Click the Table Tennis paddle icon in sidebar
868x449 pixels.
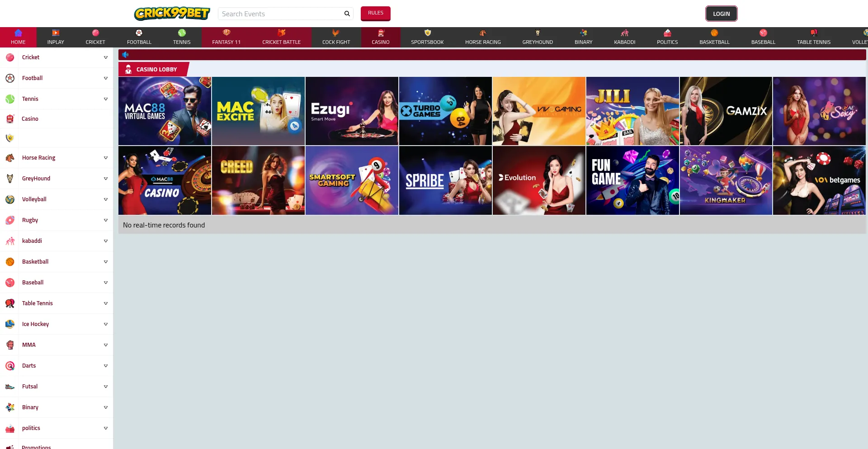coord(10,303)
